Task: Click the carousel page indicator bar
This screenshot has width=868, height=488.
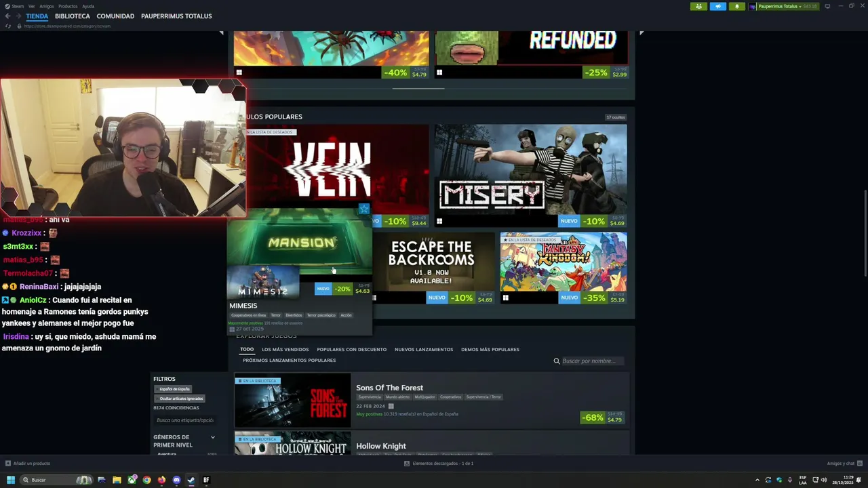Action: tap(418, 89)
